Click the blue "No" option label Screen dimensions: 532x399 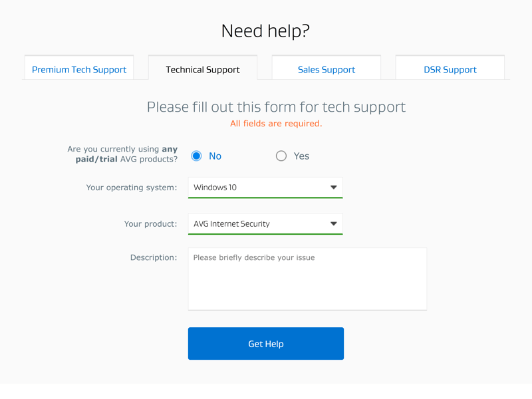[215, 156]
